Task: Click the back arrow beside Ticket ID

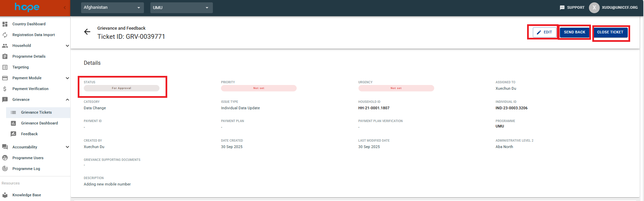Action: [x=87, y=32]
